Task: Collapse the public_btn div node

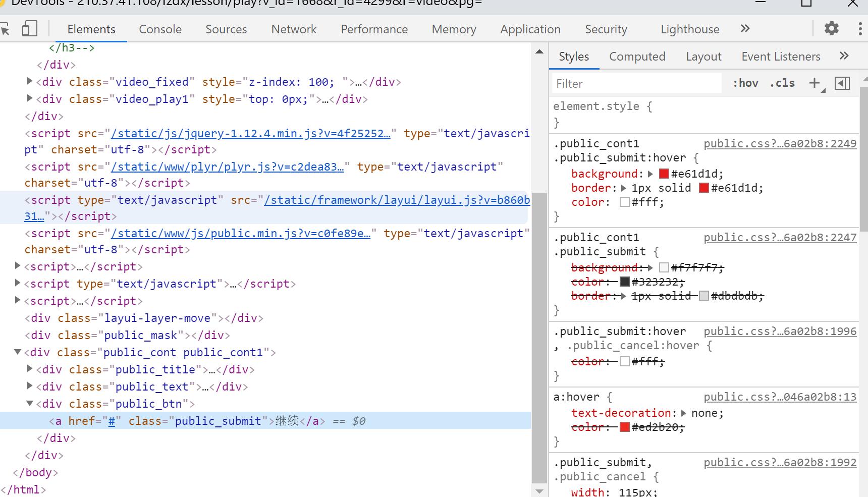Action: (x=30, y=403)
